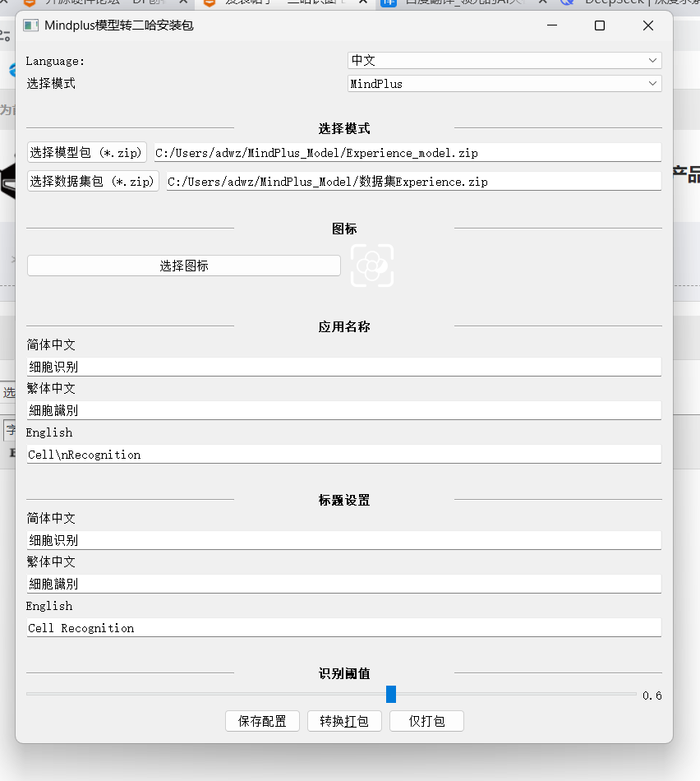
Task: Open the 选择模式 dropdown showing MindPlus
Action: tap(503, 83)
